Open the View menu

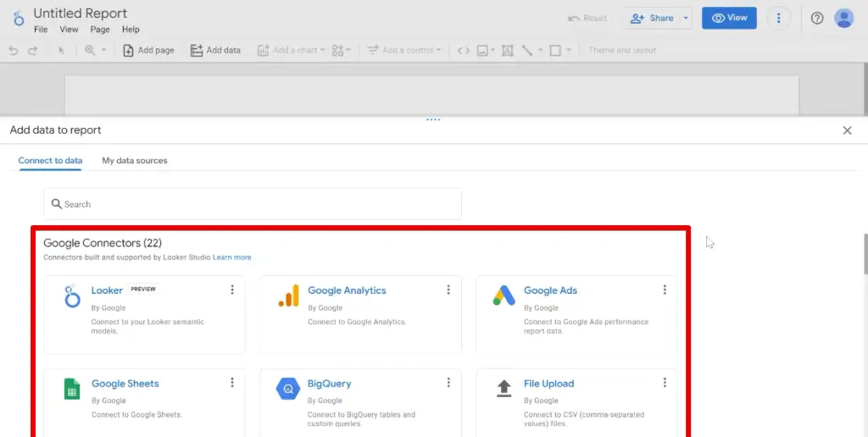click(x=69, y=30)
